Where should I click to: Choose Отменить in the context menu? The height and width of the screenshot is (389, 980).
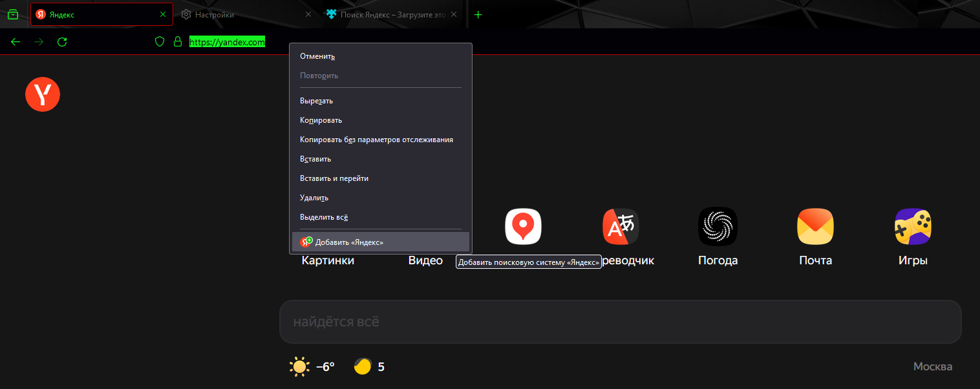[x=381, y=56]
